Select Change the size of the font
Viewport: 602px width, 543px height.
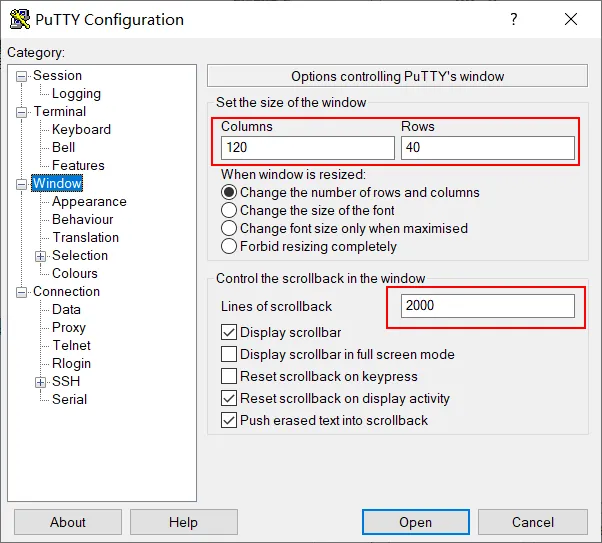coord(229,210)
